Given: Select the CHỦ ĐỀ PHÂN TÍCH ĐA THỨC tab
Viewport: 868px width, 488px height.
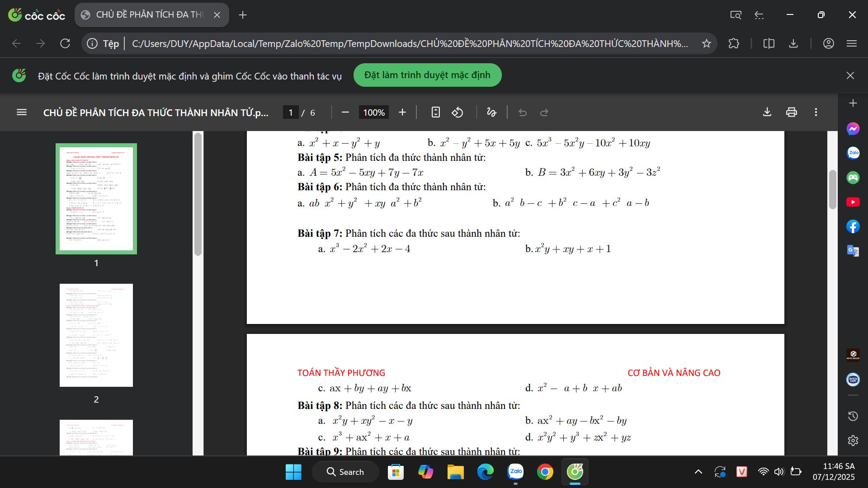Looking at the screenshot, I should point(149,15).
